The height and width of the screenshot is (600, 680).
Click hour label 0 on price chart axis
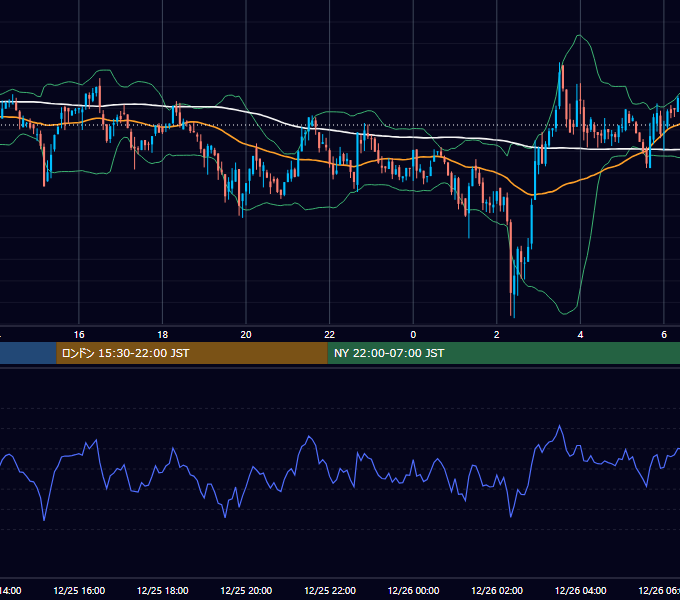tap(413, 335)
